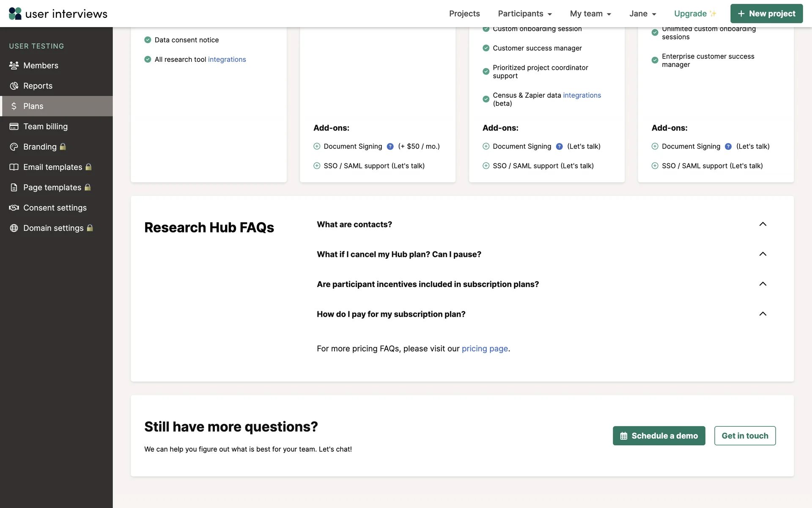Image resolution: width=812 pixels, height=508 pixels.
Task: Click the Consent settings handshake icon
Action: tap(14, 208)
